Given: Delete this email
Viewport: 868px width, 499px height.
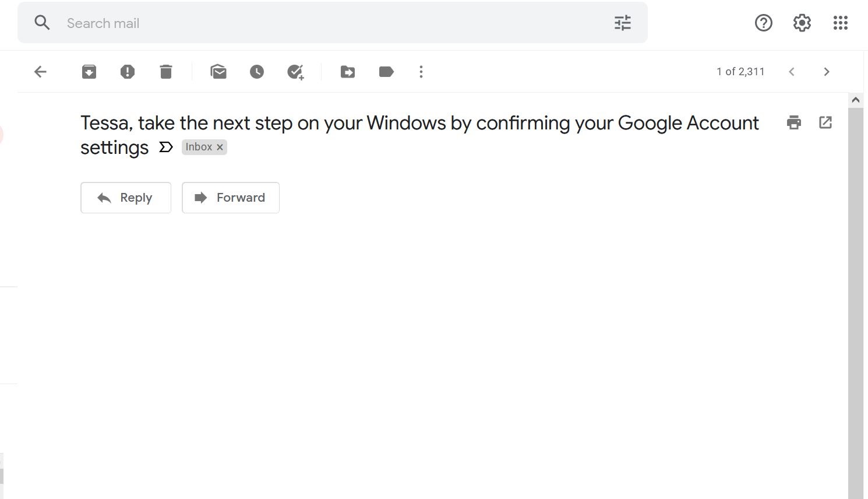Looking at the screenshot, I should tap(165, 71).
